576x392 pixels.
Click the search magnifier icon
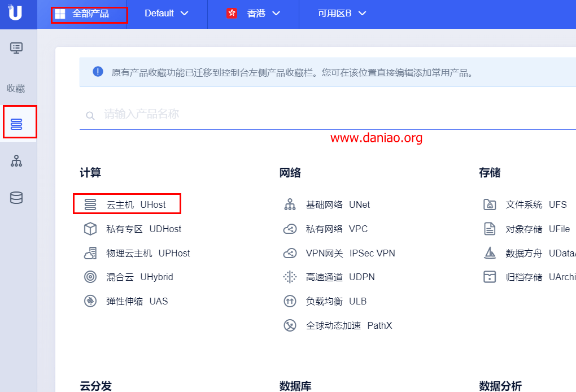(90, 116)
